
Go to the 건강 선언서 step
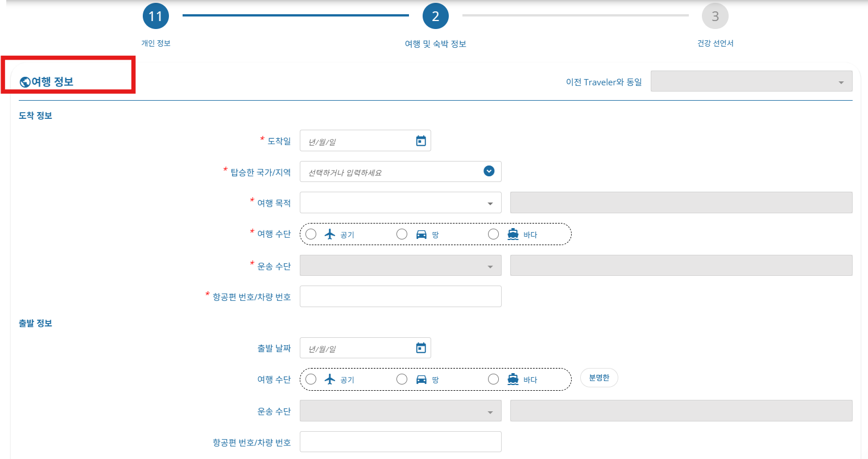coord(715,16)
